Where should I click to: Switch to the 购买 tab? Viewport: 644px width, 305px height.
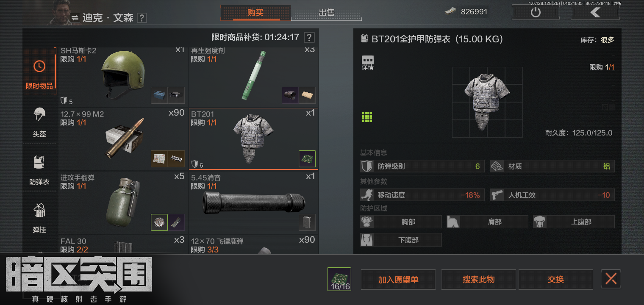255,13
